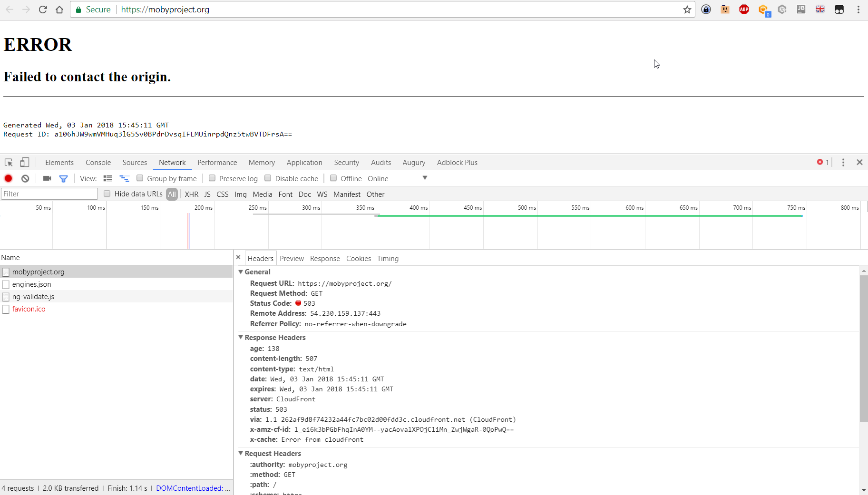Screen dimensions: 868x495
Task: Click the green bar in timeline overview
Action: pos(589,216)
